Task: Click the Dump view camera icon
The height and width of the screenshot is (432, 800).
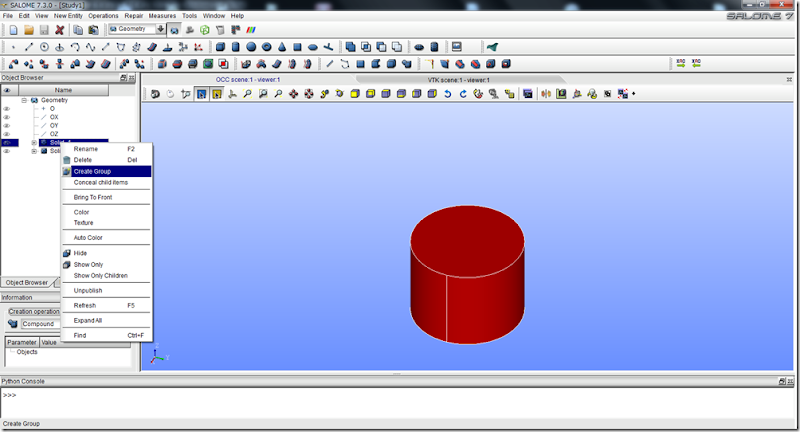Action: pos(155,94)
